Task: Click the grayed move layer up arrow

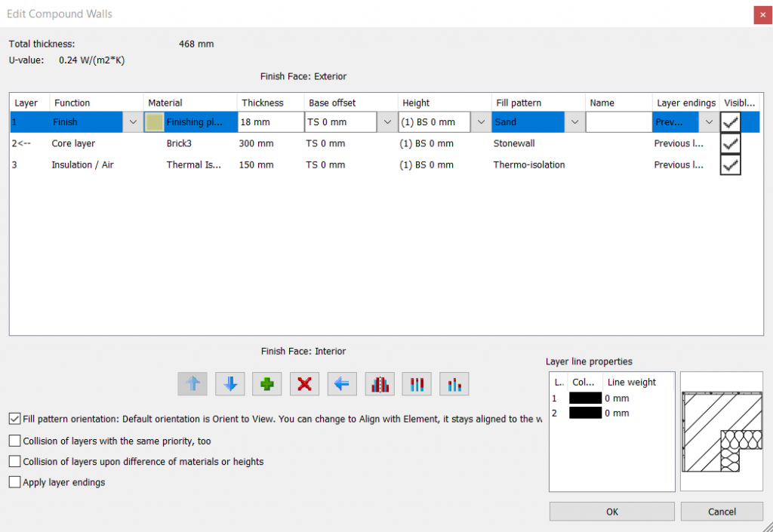Action: click(x=192, y=384)
